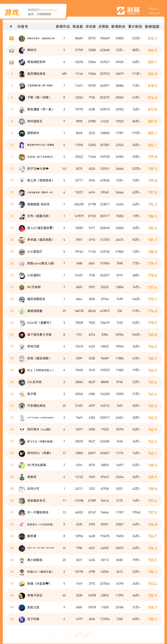
Task: Select the 累计粉丝 column header
Action: (x=135, y=26)
